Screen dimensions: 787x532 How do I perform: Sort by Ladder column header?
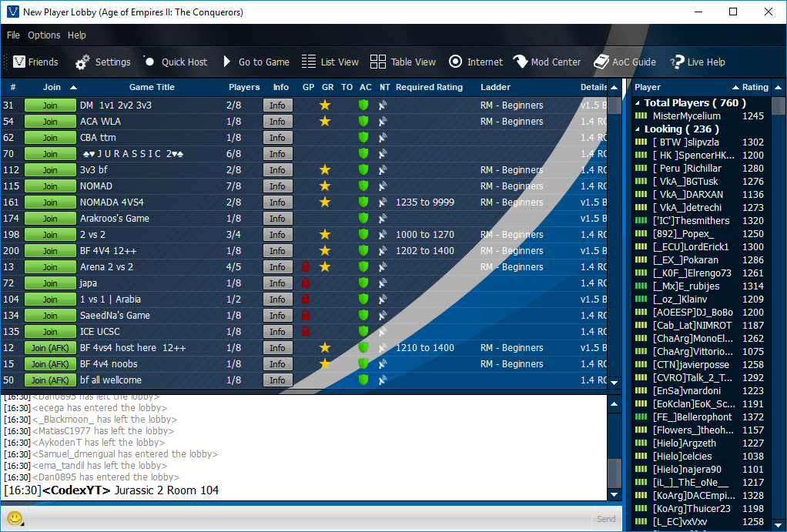coord(495,87)
